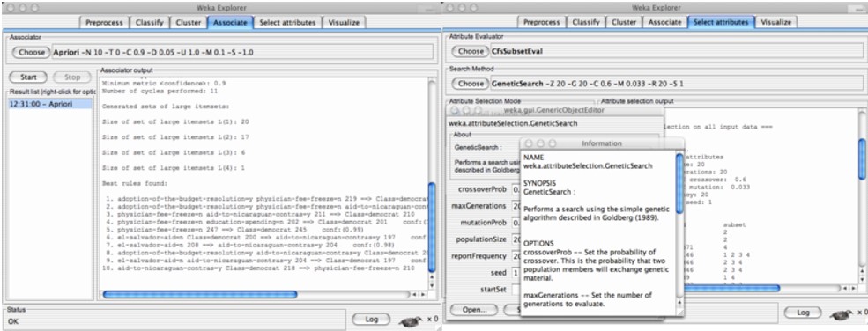Click the Information window title bar
This screenshot has width=868, height=331.
coord(602,143)
